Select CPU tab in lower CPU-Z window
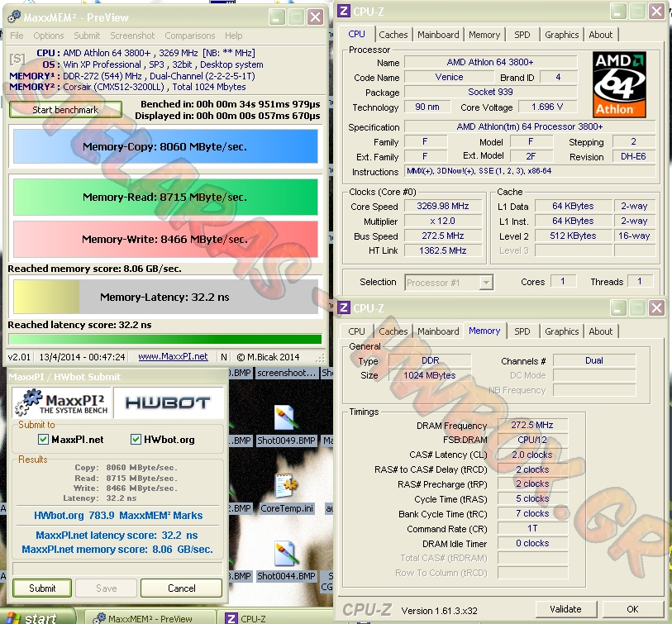 pyautogui.click(x=356, y=331)
